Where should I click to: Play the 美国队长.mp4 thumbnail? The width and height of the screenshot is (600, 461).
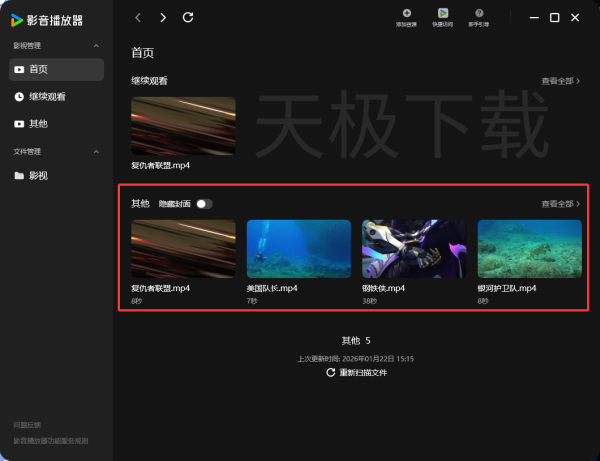pyautogui.click(x=298, y=249)
